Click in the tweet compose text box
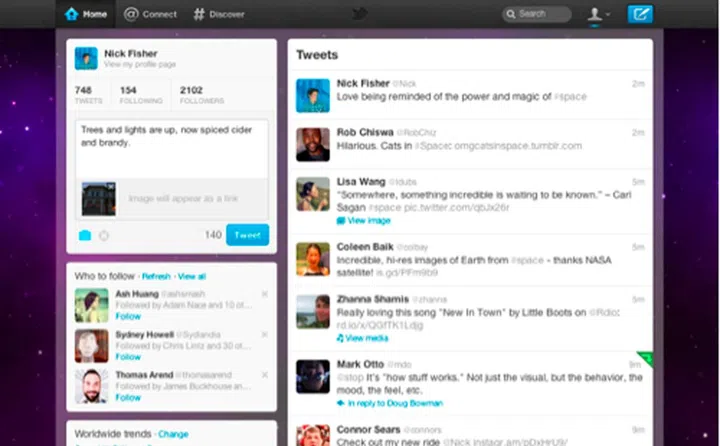The image size is (720, 446). tap(172, 149)
